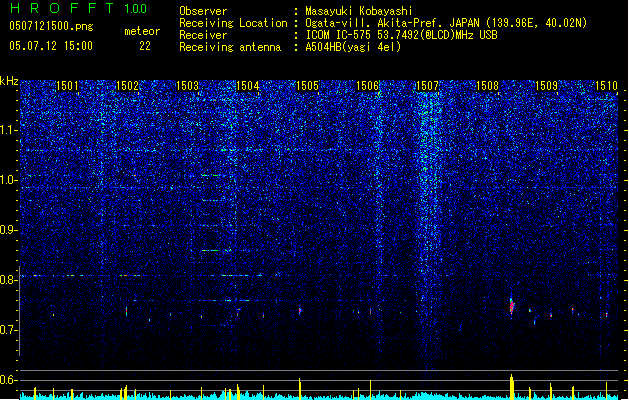Click the meteor count value 22
Viewport: 629px width, 400px height.
click(145, 46)
